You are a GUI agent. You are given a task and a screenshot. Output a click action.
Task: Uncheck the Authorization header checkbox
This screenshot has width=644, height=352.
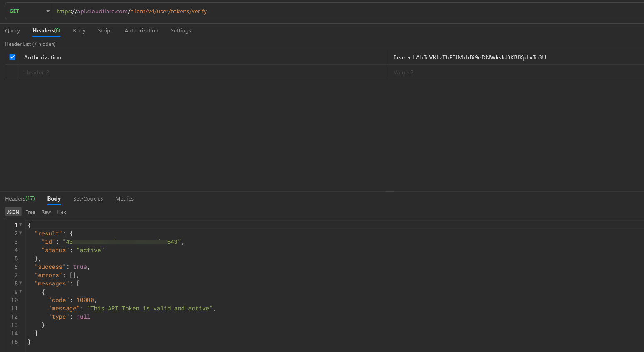(12, 57)
